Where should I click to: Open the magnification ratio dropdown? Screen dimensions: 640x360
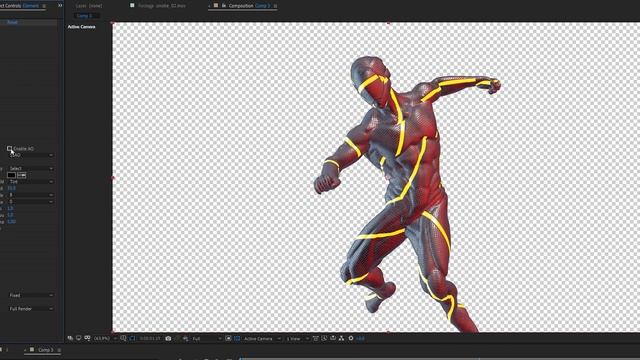click(105, 338)
